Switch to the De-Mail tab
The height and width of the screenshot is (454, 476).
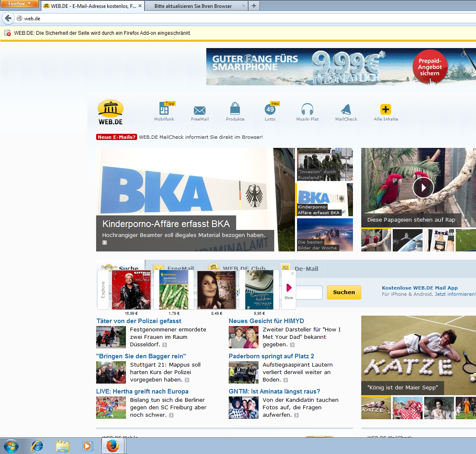pos(300,268)
